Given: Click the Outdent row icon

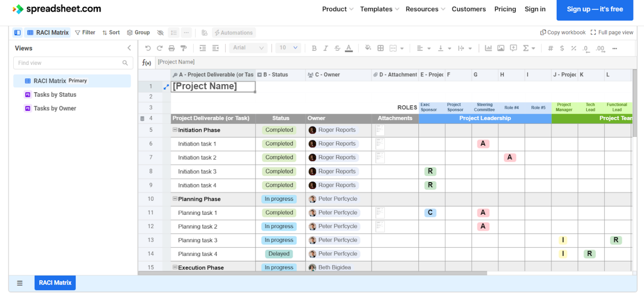Looking at the screenshot, I should pos(216,48).
